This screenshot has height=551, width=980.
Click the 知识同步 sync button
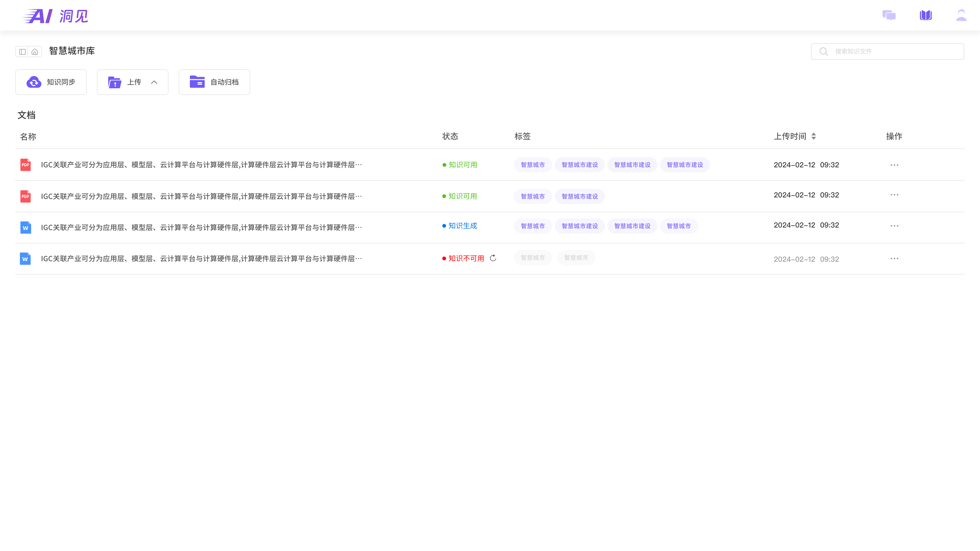[x=51, y=82]
